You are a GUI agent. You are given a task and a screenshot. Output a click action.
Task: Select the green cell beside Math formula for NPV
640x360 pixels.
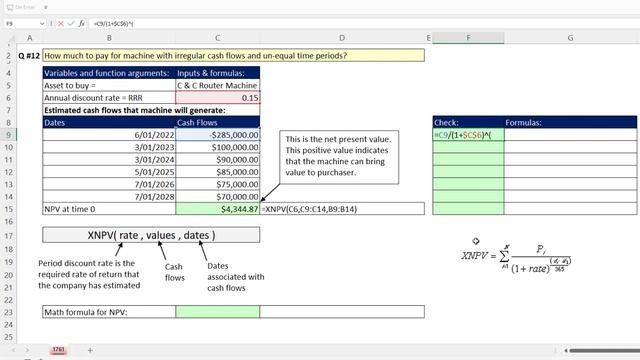tap(218, 312)
